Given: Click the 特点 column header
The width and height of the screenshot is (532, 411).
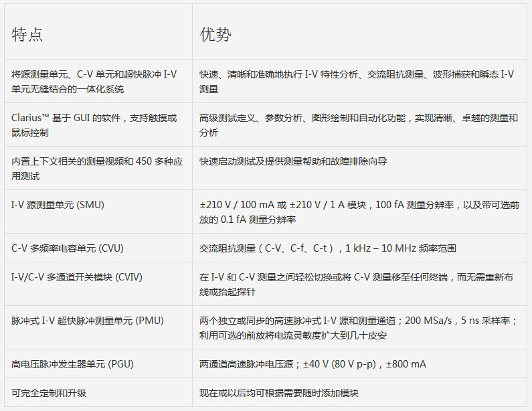Looking at the screenshot, I should click(x=27, y=35).
